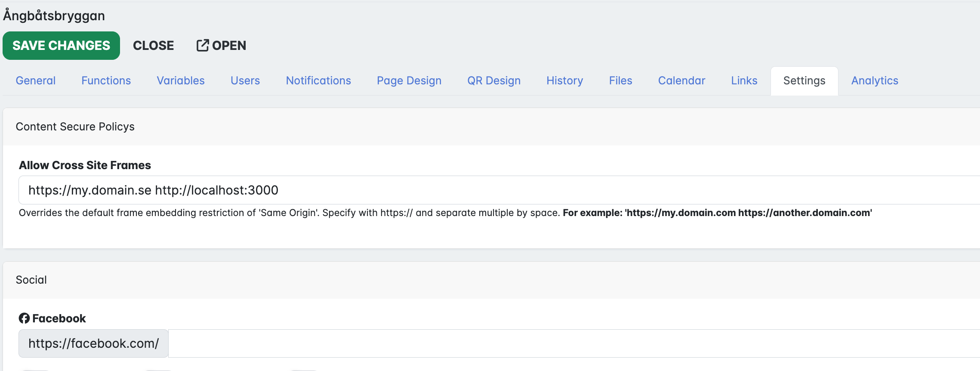This screenshot has height=371, width=980.
Task: Click the Open external link icon
Action: coord(203,46)
